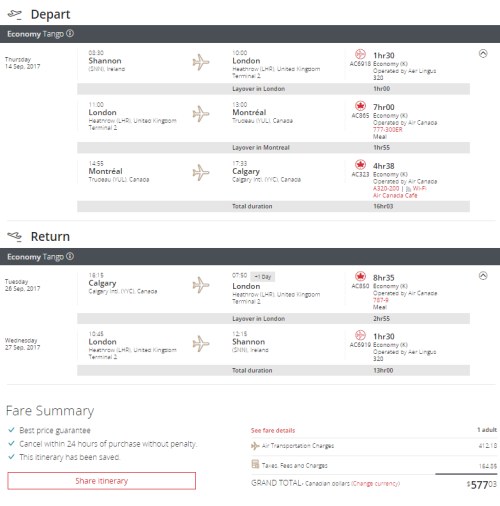This screenshot has width=500, height=506.
Task: Click the Change currency link
Action: click(x=376, y=483)
